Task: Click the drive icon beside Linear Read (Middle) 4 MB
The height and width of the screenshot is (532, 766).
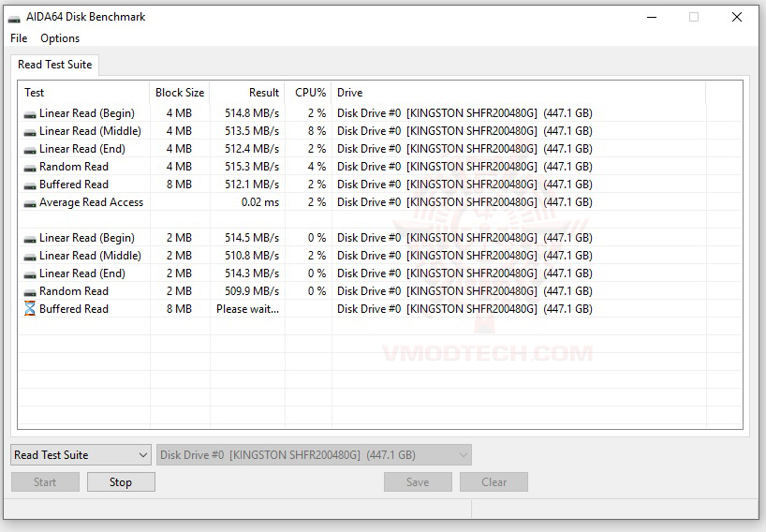Action: (30, 132)
